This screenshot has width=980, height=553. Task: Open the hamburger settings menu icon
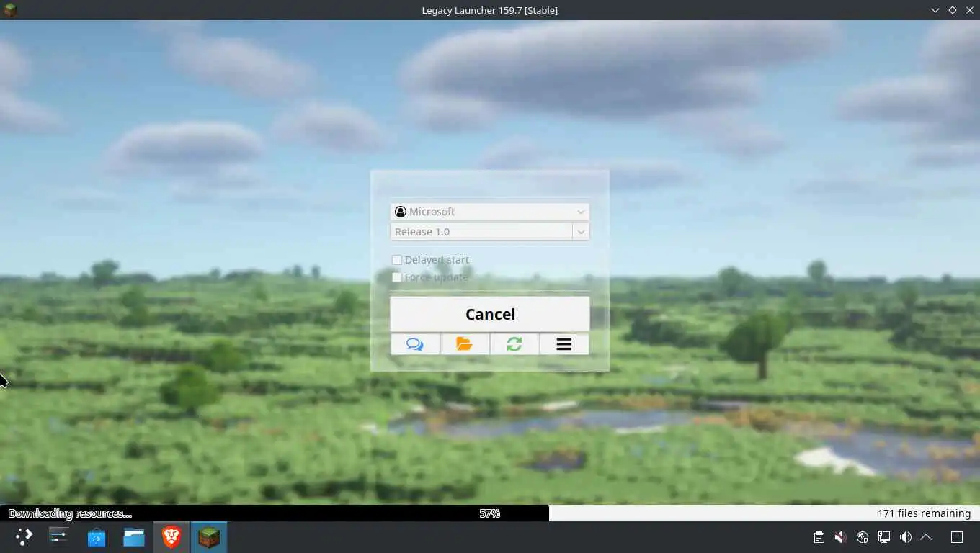(x=564, y=344)
